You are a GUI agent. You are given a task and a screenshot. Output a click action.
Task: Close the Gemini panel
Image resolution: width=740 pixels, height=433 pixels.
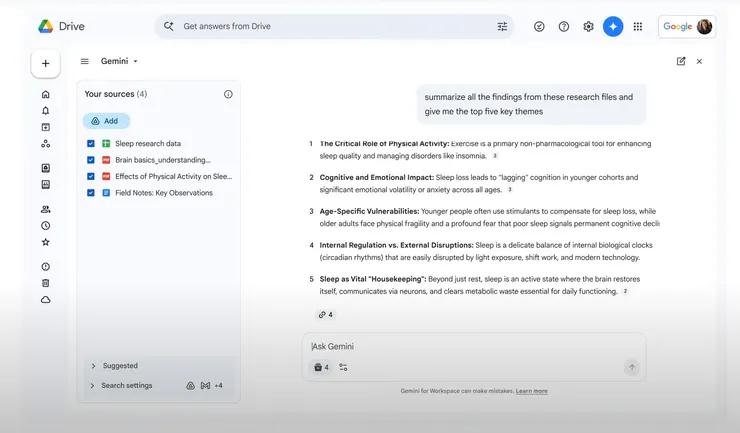pyautogui.click(x=699, y=61)
